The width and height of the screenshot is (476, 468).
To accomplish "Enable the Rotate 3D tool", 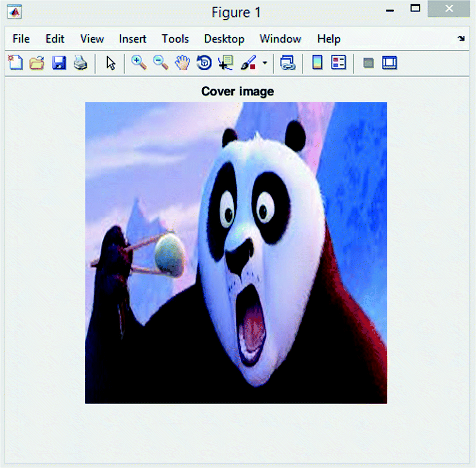I will [204, 63].
